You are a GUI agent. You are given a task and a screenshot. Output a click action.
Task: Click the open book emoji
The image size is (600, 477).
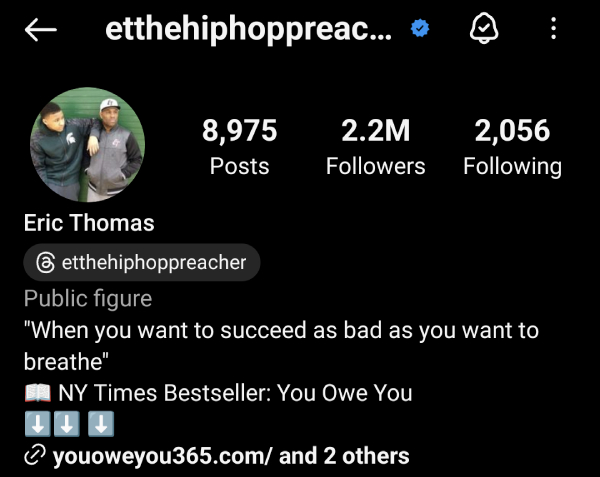tap(38, 393)
